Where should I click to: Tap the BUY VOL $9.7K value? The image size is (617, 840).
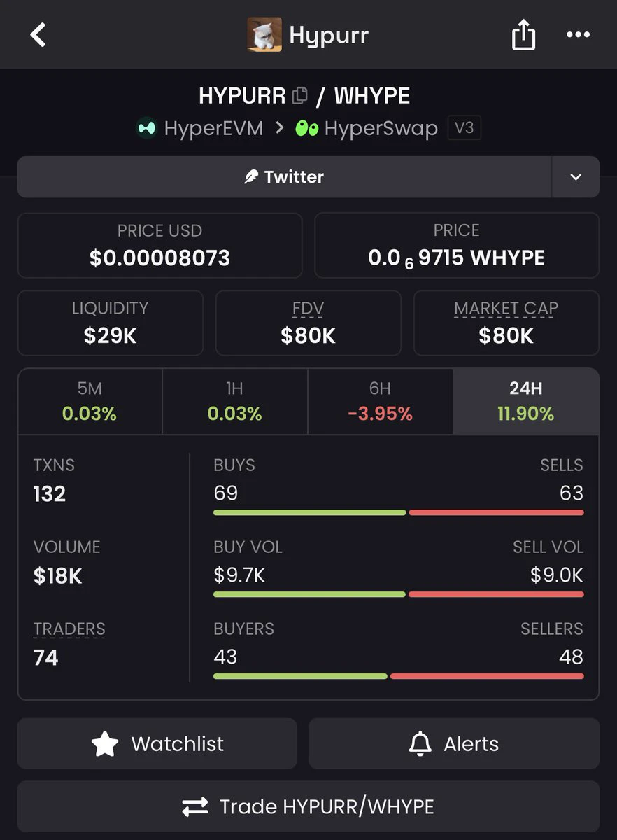point(239,575)
